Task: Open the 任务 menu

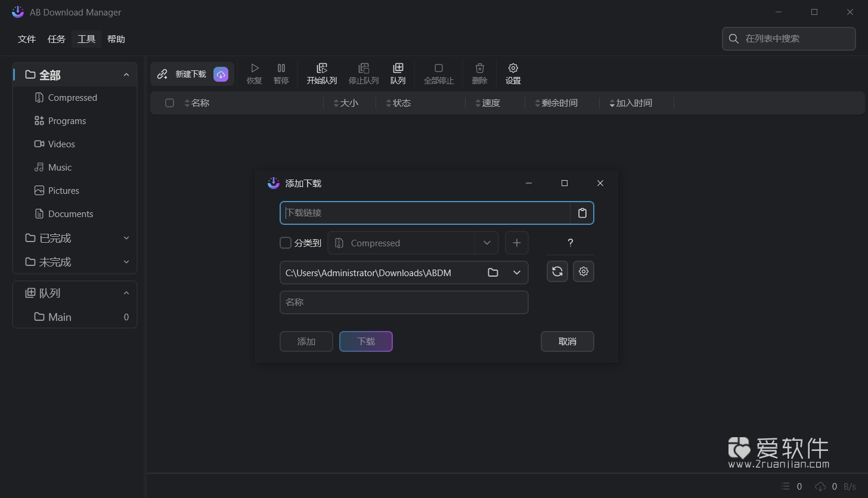Action: click(x=57, y=39)
